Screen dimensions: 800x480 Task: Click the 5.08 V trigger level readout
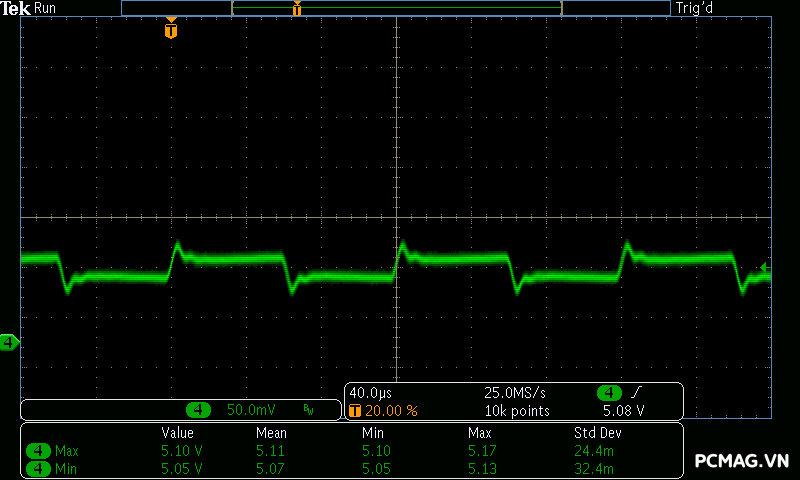(x=623, y=410)
